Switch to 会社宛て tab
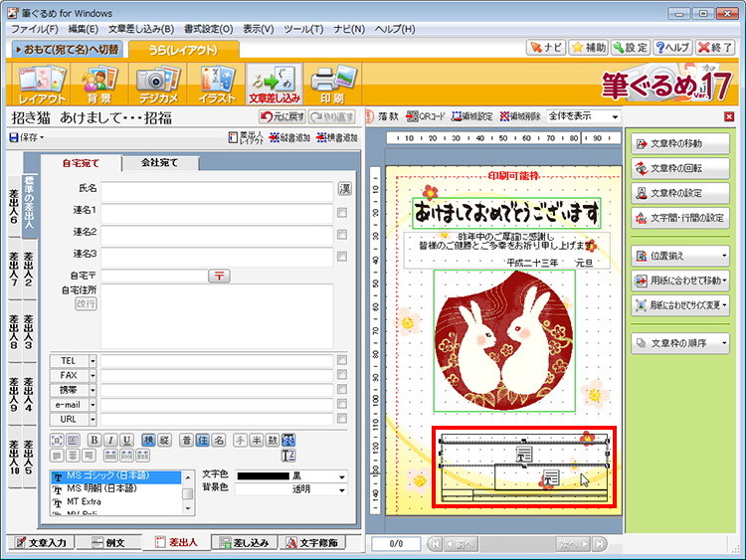The height and width of the screenshot is (560, 746). tap(160, 163)
